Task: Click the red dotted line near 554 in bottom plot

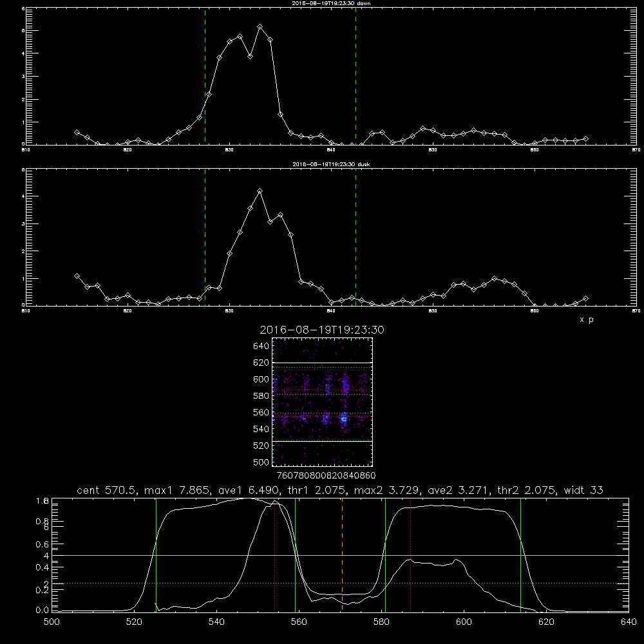Action: pos(275,555)
